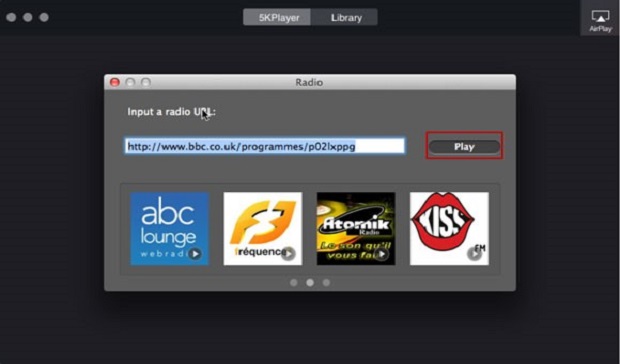Play abc lounge via its play icon

pos(195,254)
